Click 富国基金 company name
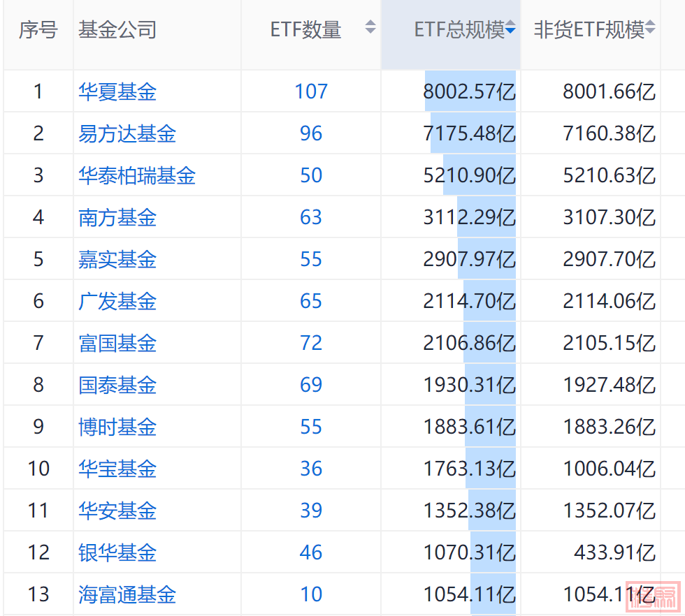Viewport: 685px width, 616px height. pyautogui.click(x=117, y=343)
